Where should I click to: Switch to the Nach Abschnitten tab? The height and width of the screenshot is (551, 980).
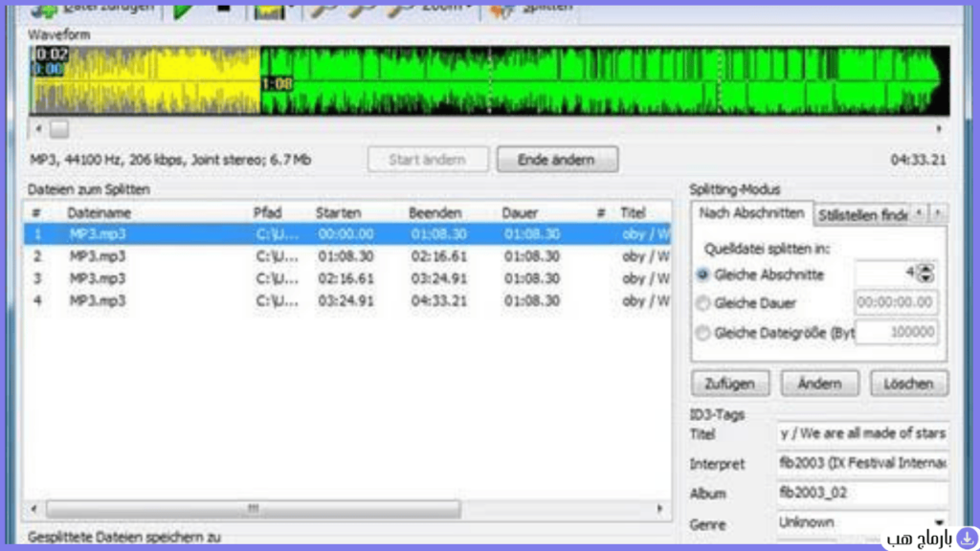(x=751, y=213)
